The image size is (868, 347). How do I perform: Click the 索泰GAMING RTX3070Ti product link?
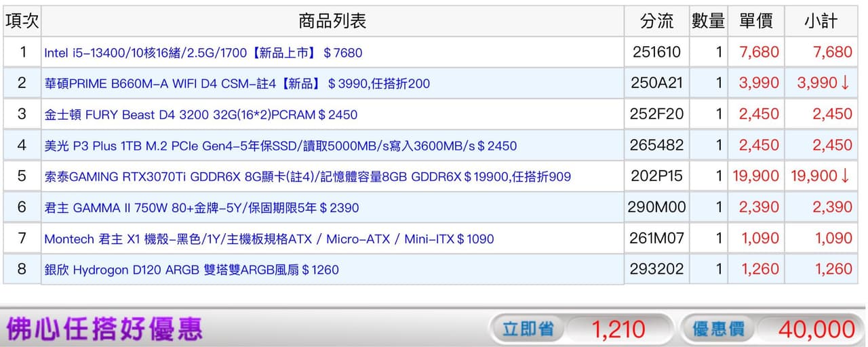(307, 177)
